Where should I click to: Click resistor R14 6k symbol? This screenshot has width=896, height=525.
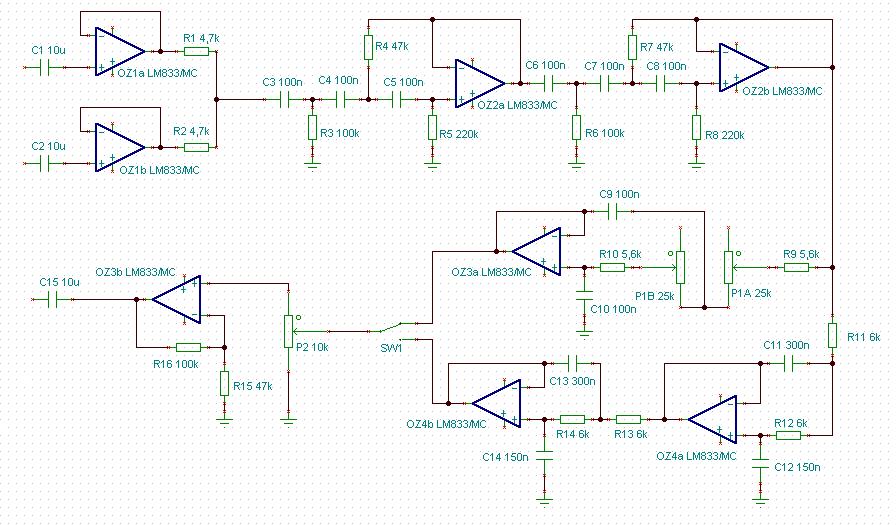[573, 419]
